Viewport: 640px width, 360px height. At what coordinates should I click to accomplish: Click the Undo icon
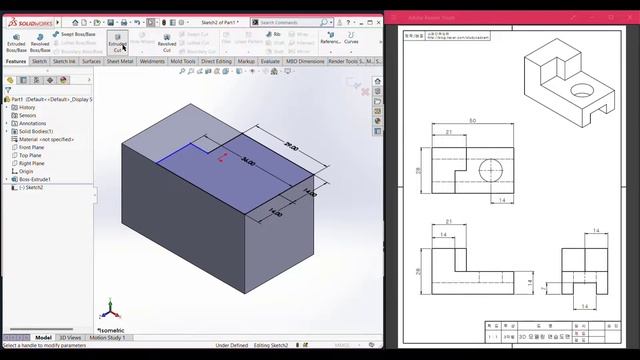137,22
